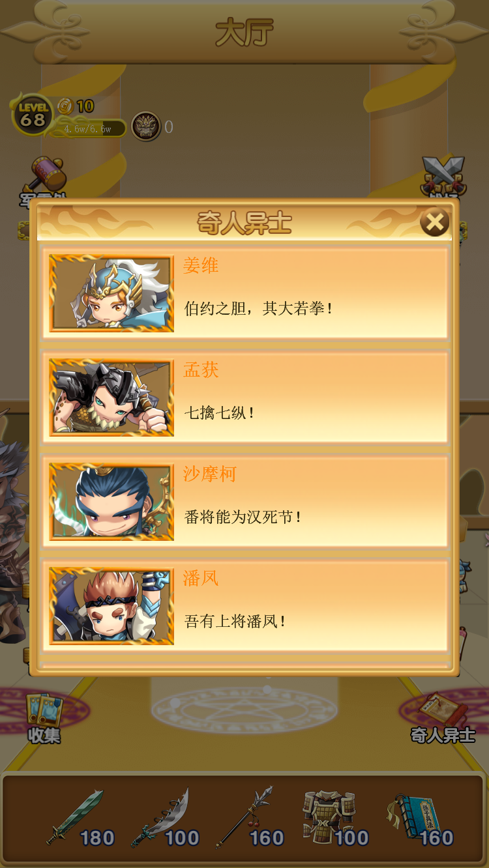Tap the 沙摩柯 hero portrait
The image size is (489, 868).
coord(111,502)
